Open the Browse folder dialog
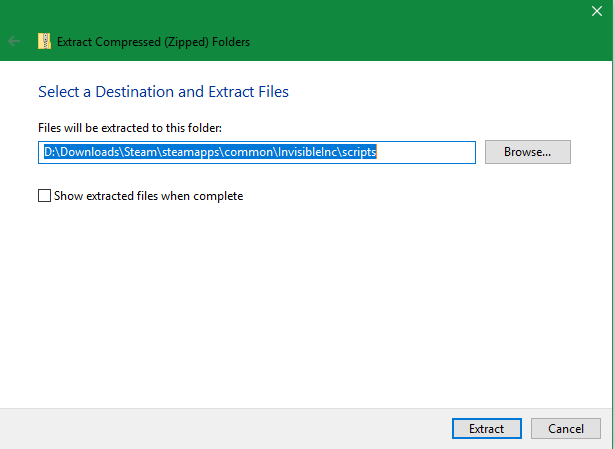615x449 pixels. 527,152
